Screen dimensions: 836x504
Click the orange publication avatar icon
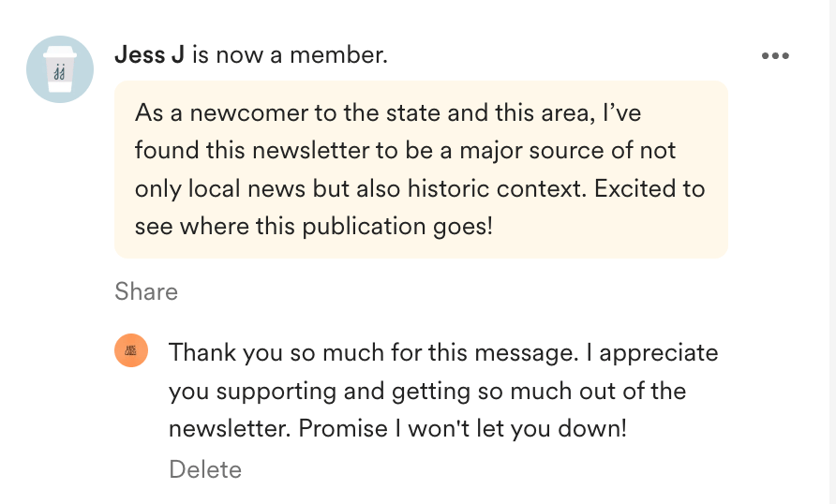point(131,350)
